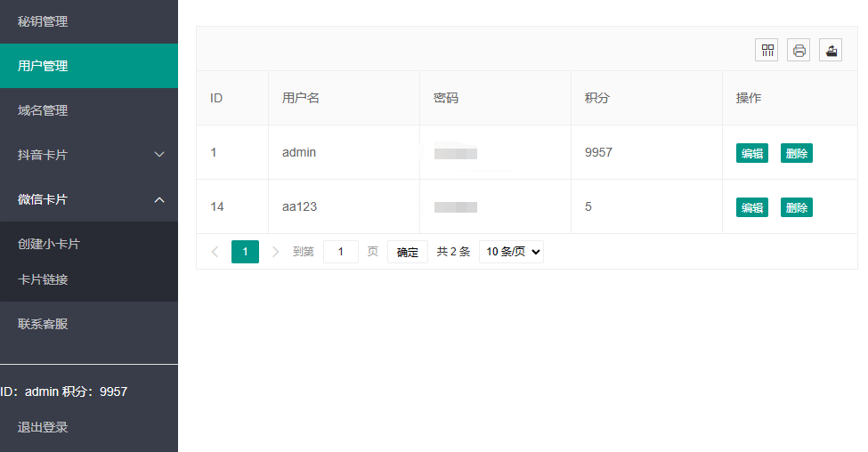Click the print table icon
Image resolution: width=868 pixels, height=452 pixels.
799,50
